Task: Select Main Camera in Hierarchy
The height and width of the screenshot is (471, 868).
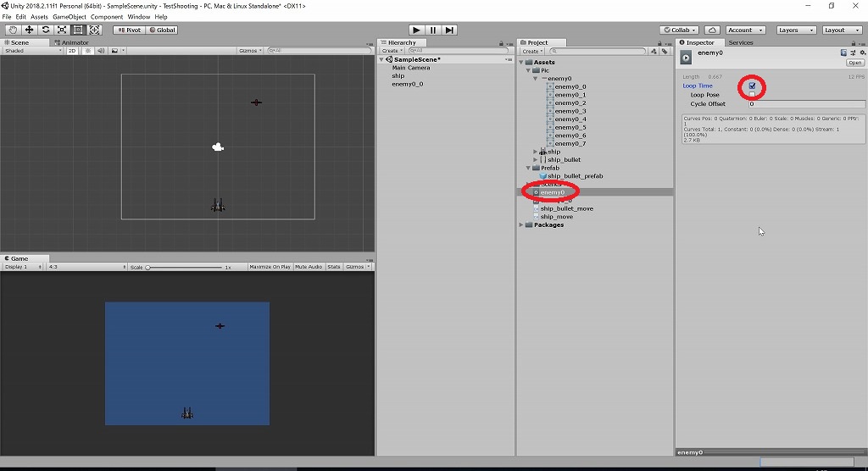Action: (411, 68)
